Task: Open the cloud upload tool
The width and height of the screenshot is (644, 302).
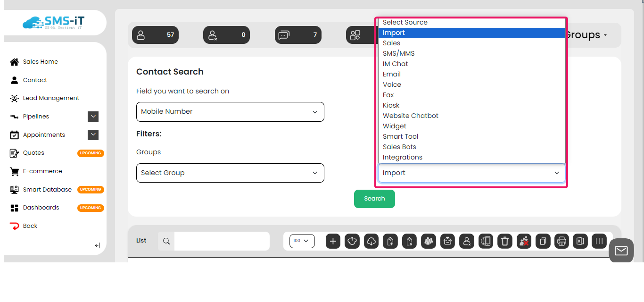Action: pos(352,241)
